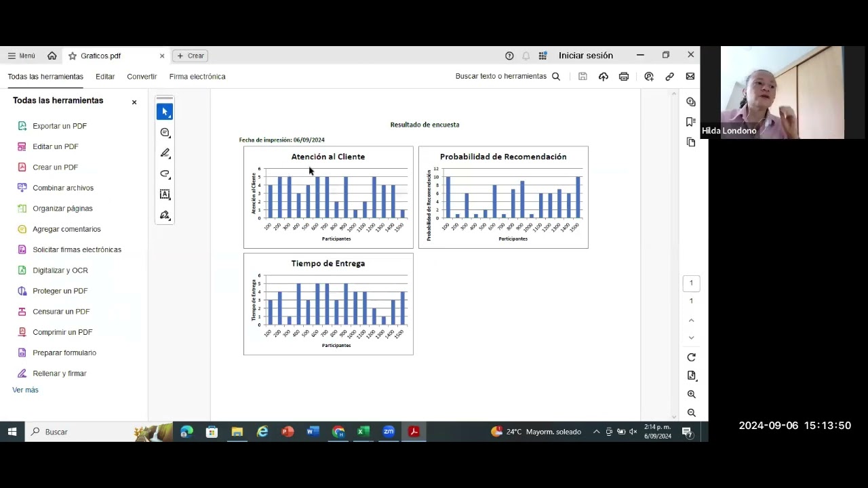Click the current page number box
868x488 pixels.
691,283
